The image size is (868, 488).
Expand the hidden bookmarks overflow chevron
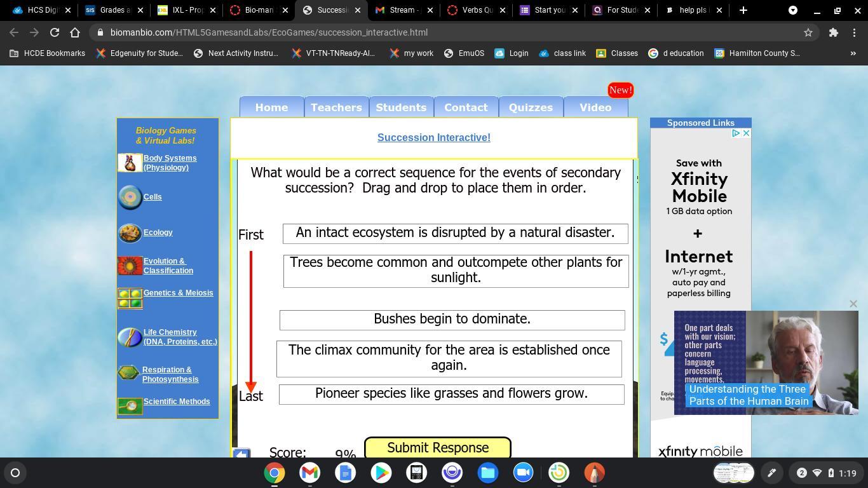pyautogui.click(x=853, y=53)
